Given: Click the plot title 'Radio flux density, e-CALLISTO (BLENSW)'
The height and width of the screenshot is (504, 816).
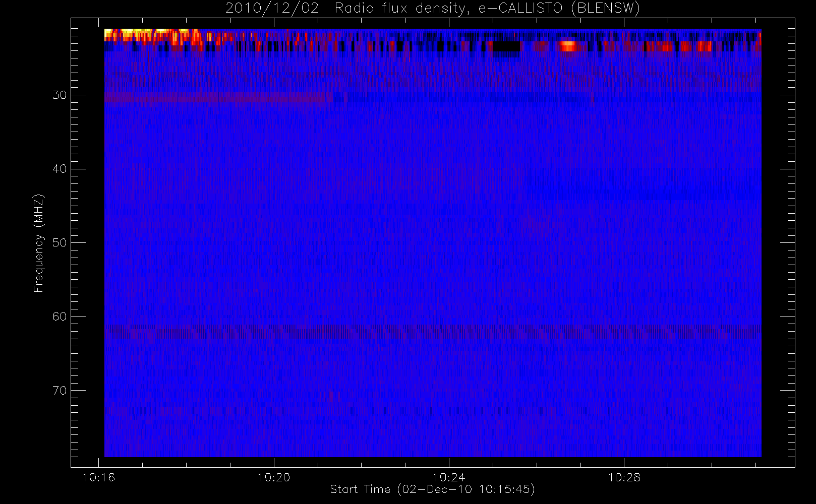Looking at the screenshot, I should (487, 9).
